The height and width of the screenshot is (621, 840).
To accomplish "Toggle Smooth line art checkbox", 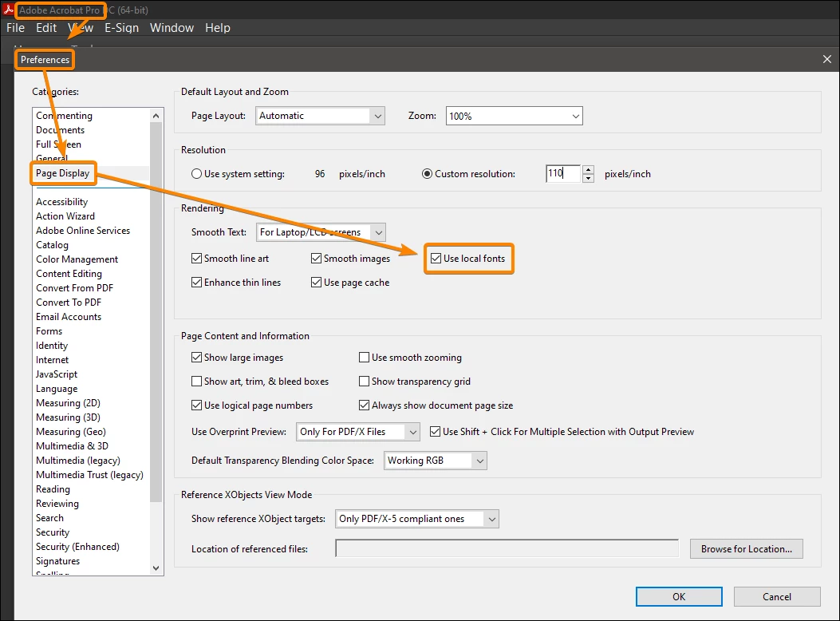I will coord(196,259).
